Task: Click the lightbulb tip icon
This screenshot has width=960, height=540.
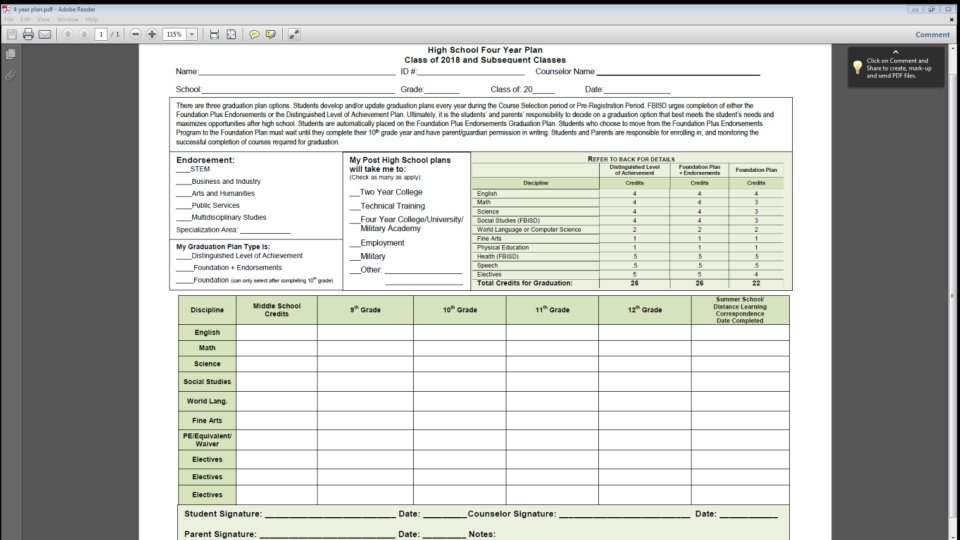Action: (x=857, y=67)
